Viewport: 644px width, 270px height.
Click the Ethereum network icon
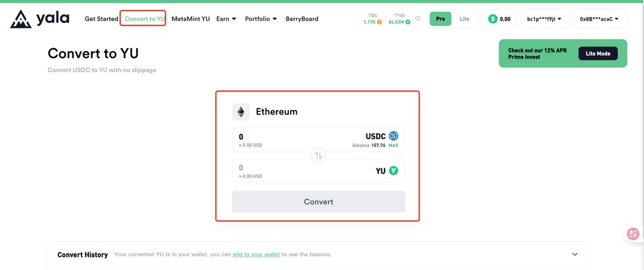(241, 112)
